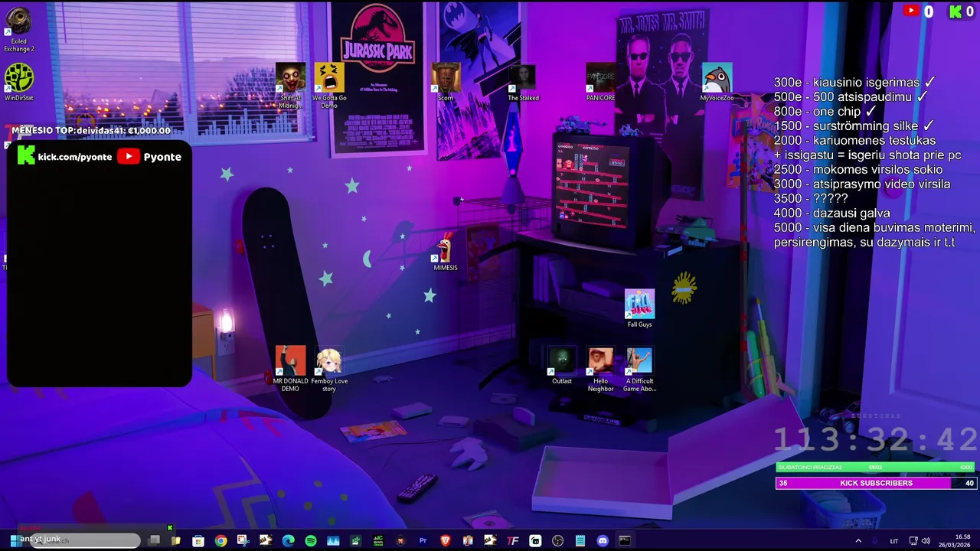
Task: Open Spotify from the taskbar
Action: 310,541
